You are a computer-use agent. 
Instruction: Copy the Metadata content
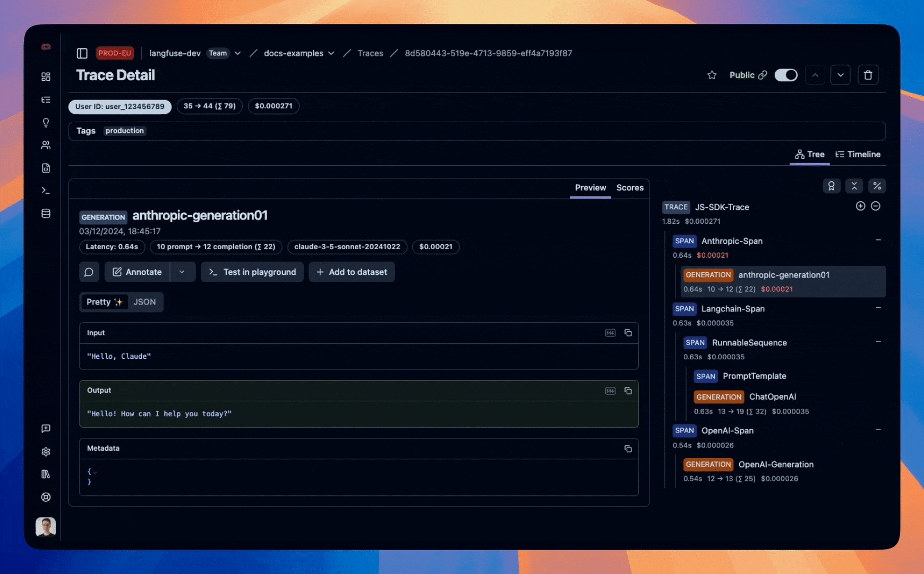628,449
